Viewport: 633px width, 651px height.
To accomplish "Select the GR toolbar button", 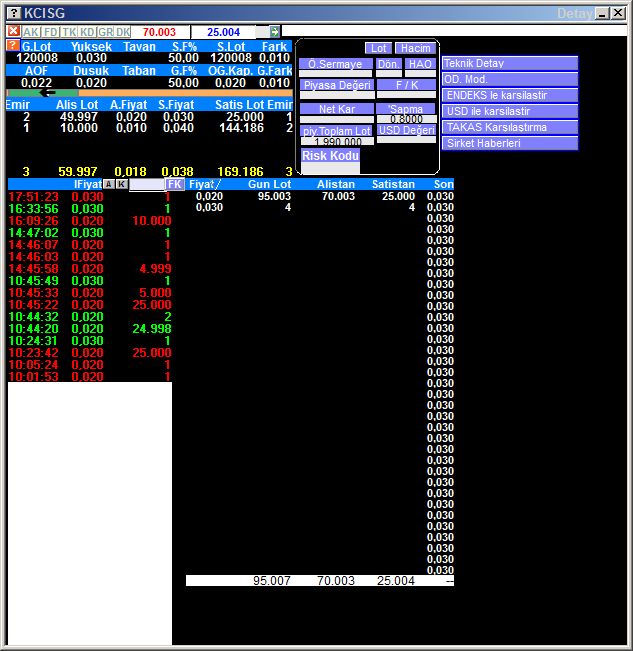I will pos(105,32).
